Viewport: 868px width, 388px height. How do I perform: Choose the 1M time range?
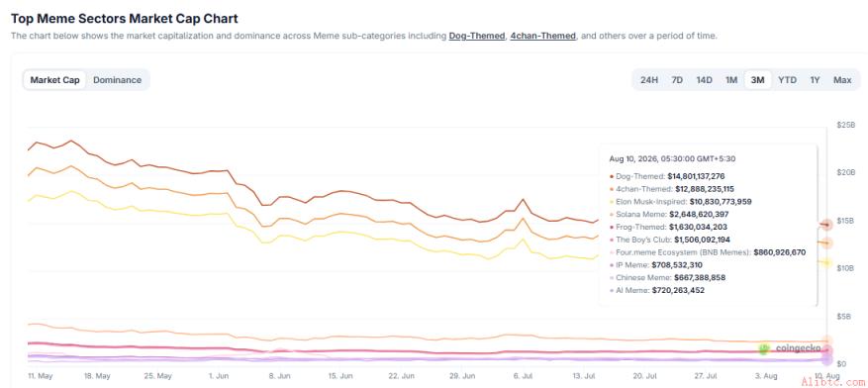pos(731,80)
